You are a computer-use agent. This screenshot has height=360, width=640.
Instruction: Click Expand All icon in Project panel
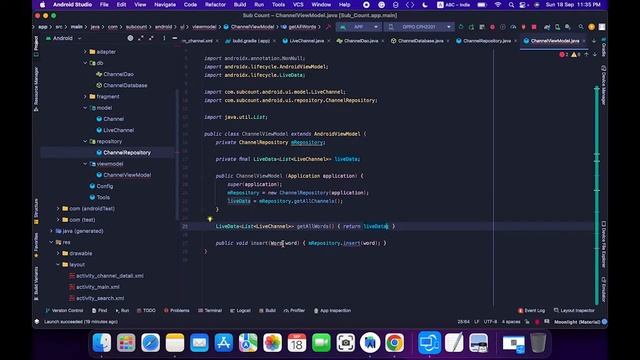tap(141, 38)
